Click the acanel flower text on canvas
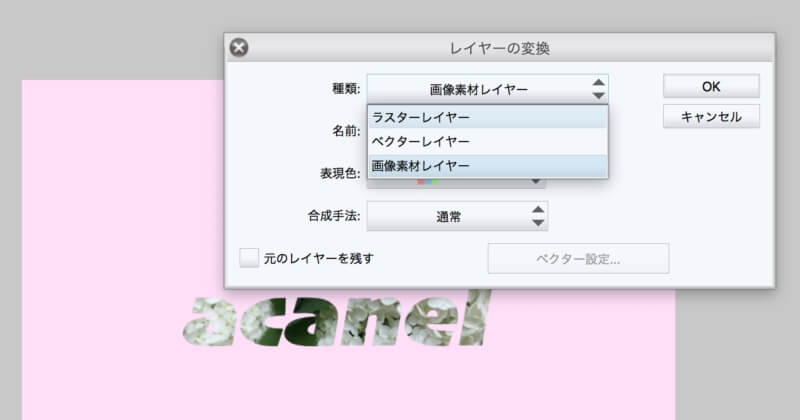This screenshot has width=800, height=420. (x=336, y=319)
